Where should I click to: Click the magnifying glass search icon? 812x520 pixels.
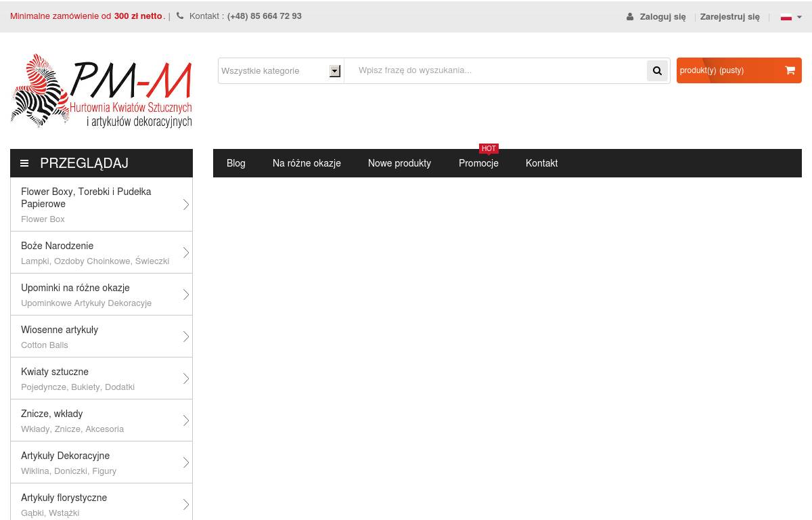point(657,70)
